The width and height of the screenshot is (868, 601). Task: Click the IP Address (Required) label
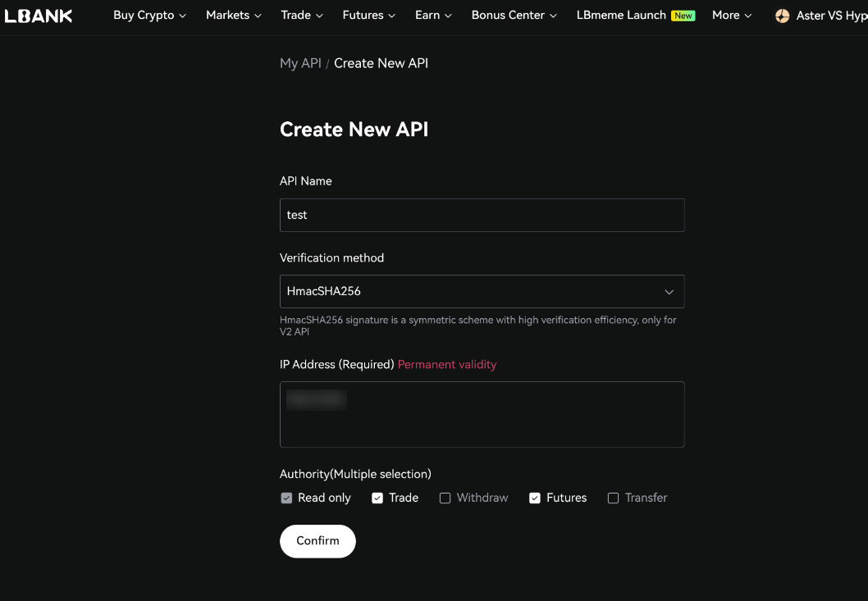(x=336, y=365)
